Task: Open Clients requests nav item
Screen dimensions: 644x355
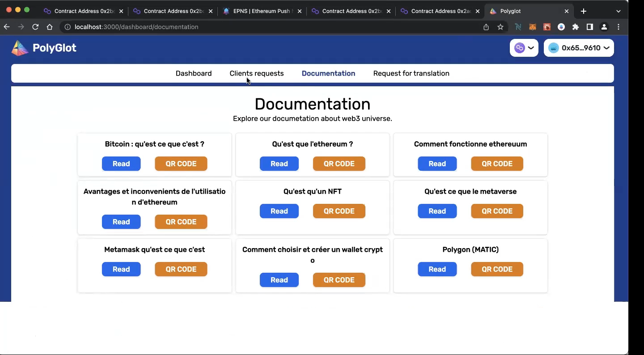Action: [257, 73]
